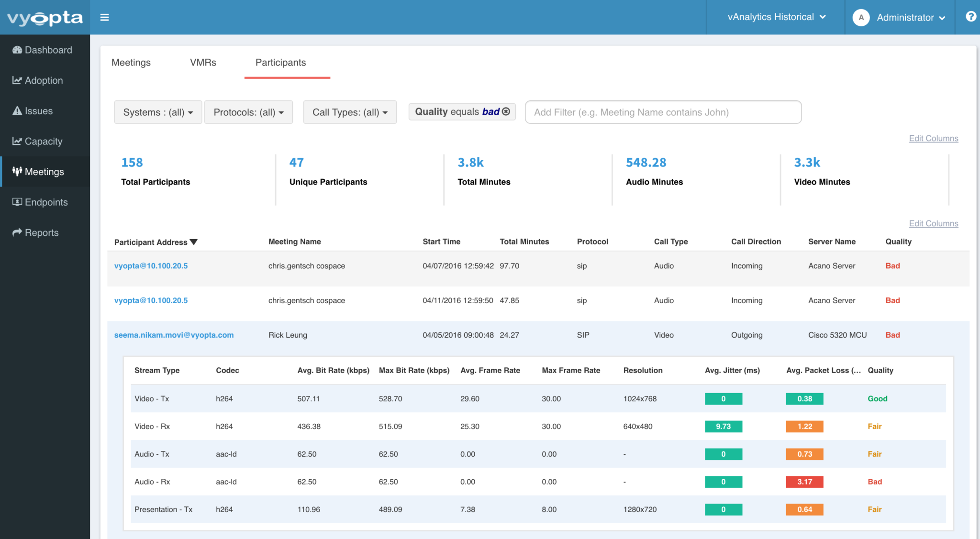980x539 pixels.
Task: Click the Cisco 5320 MCU server cell
Action: click(x=837, y=335)
